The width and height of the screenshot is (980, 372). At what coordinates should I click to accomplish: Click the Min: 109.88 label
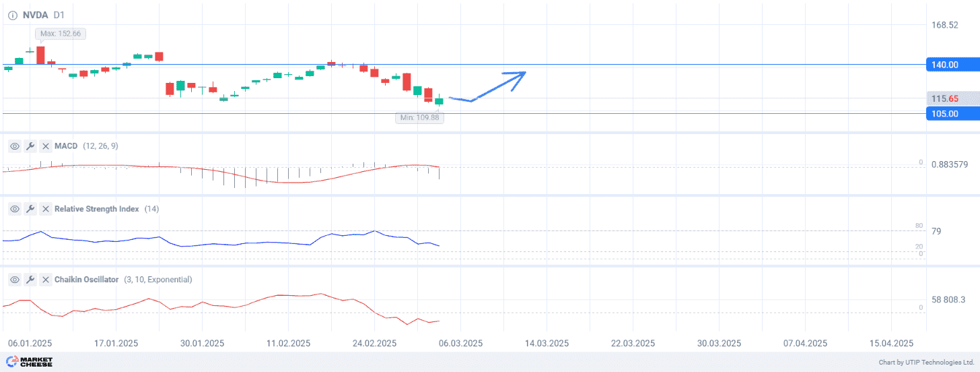(419, 117)
